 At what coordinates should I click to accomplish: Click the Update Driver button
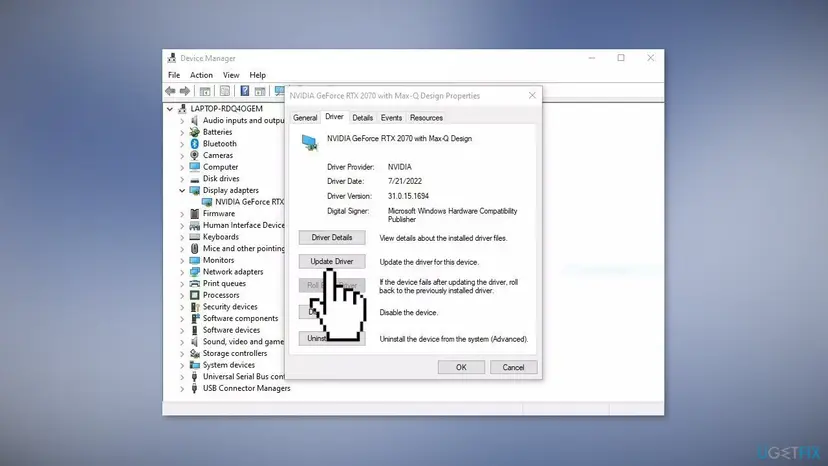(x=332, y=262)
